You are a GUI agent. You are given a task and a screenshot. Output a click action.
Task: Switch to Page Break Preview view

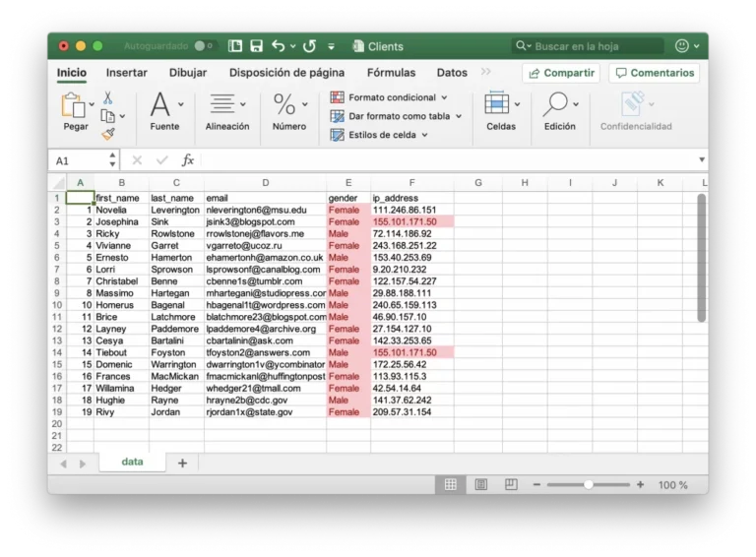click(511, 484)
